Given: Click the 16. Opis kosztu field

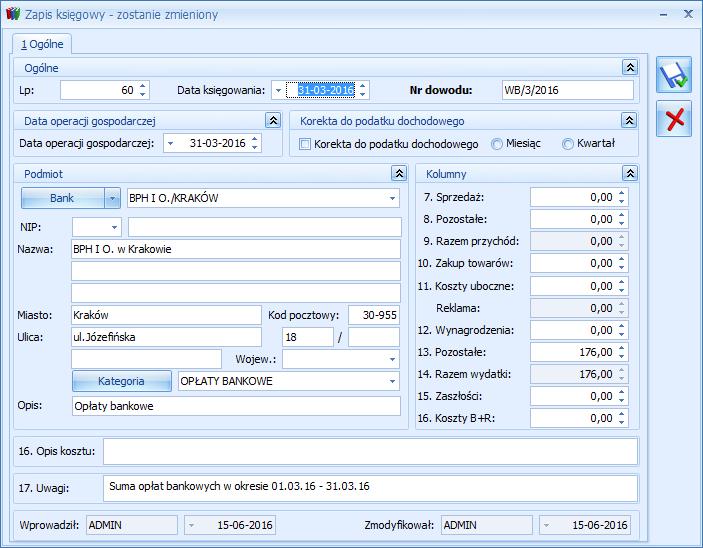Looking at the screenshot, I should coord(370,451).
